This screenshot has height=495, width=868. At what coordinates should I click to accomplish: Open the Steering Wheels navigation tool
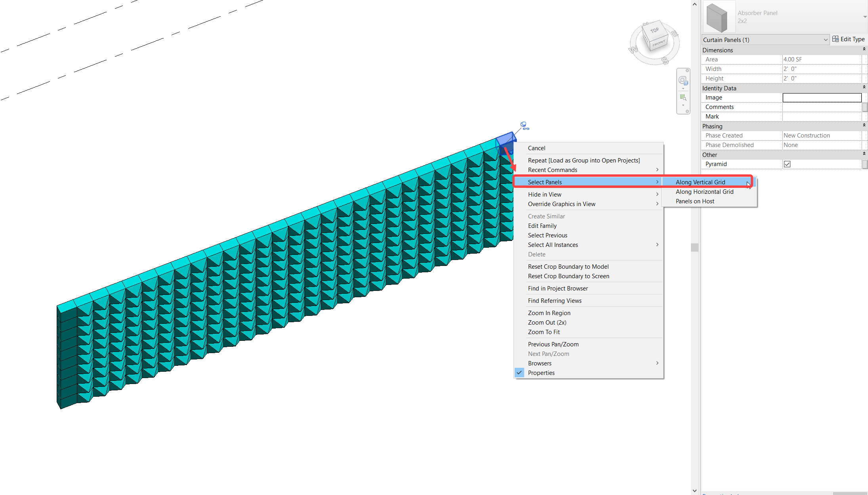tap(683, 80)
